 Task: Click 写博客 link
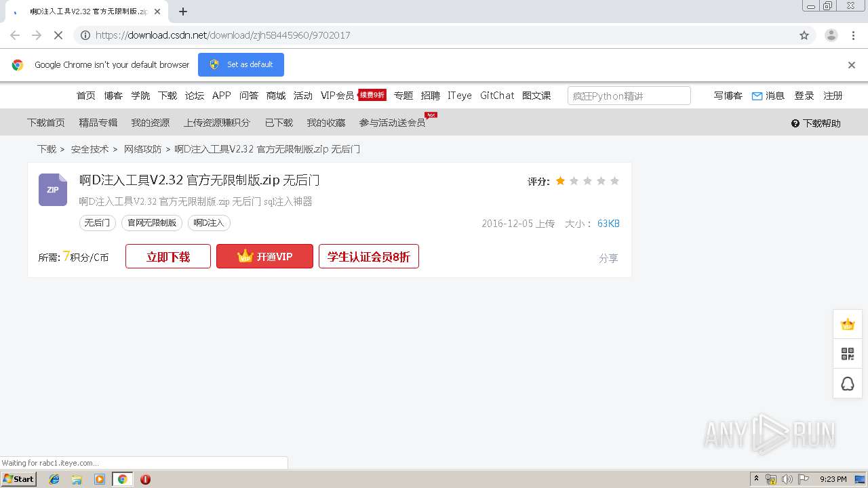728,96
